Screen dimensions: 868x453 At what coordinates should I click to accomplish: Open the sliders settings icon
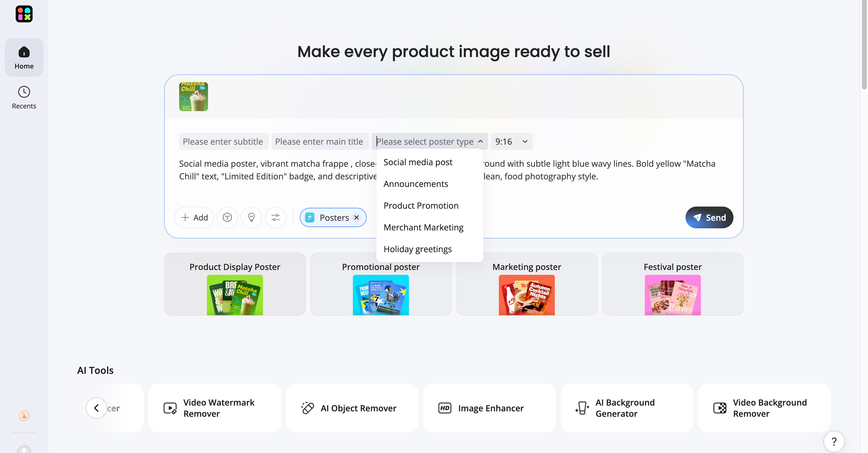pyautogui.click(x=276, y=217)
